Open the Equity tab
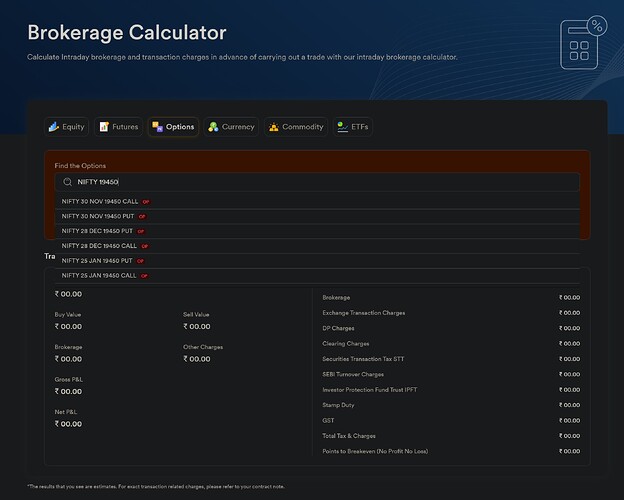624x500 pixels. [66, 127]
